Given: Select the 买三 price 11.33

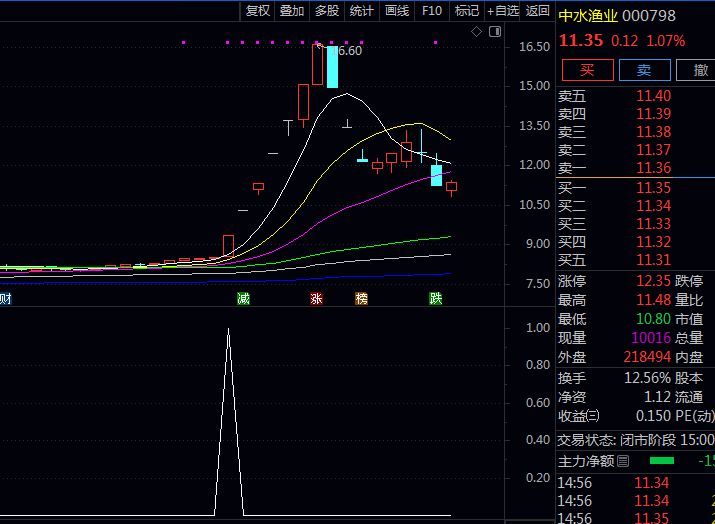Looking at the screenshot, I should [x=653, y=224].
